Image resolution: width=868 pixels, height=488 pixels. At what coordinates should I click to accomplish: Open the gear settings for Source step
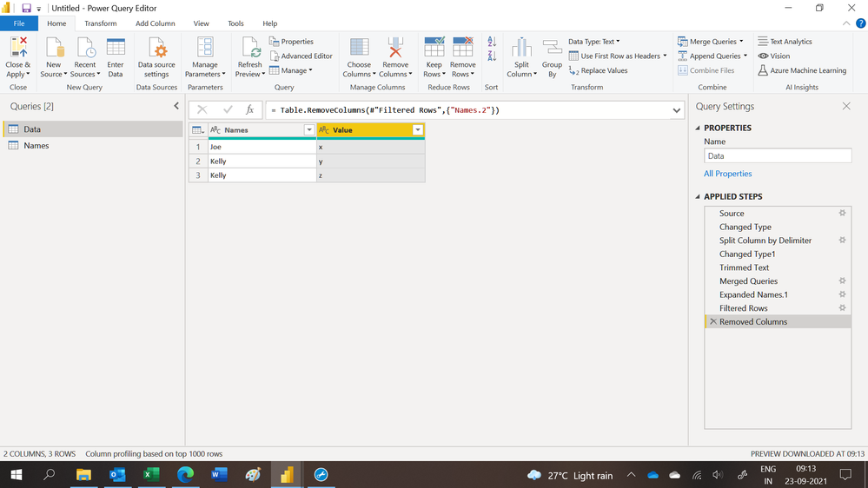(x=842, y=213)
